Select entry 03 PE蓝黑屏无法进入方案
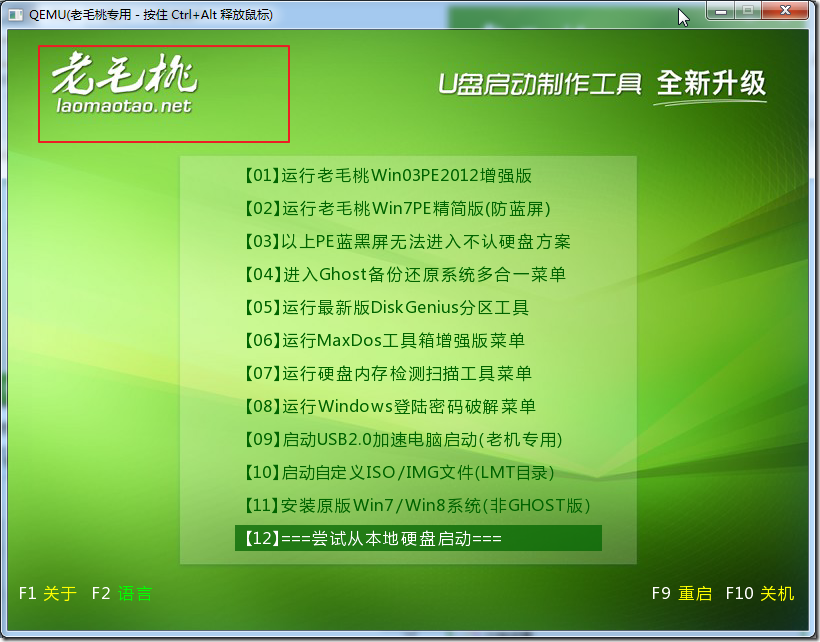Image resolution: width=820 pixels, height=642 pixels. [407, 242]
